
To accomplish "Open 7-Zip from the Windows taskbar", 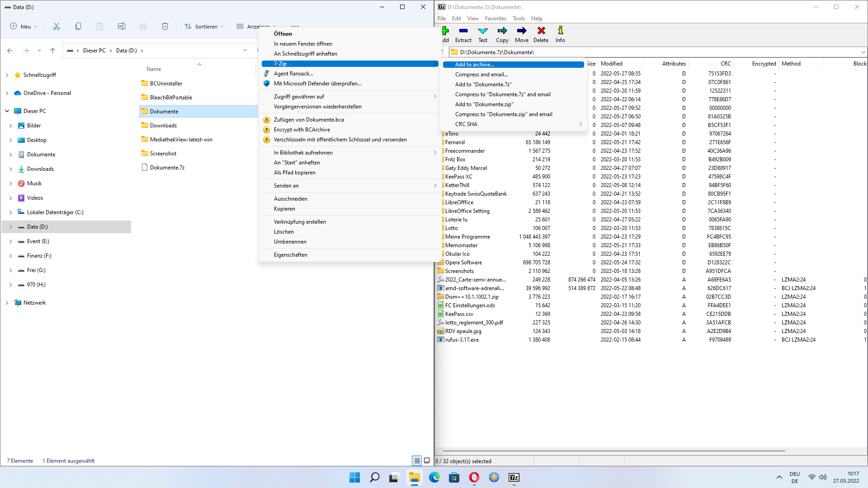I will coord(514,478).
